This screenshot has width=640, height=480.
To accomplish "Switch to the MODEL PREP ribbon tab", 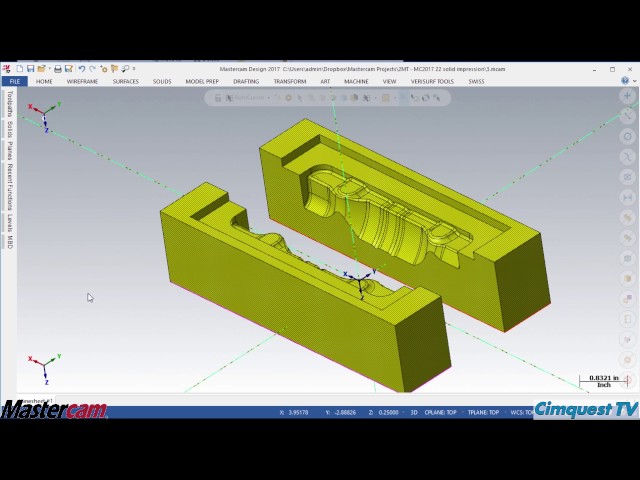I will click(x=202, y=81).
